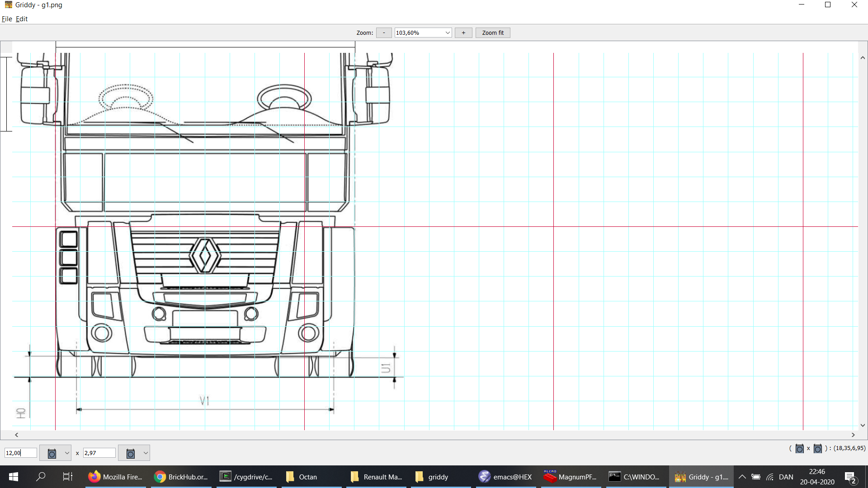This screenshot has width=868, height=488.
Task: Click the Griddy app icon in the title bar
Action: [9, 5]
